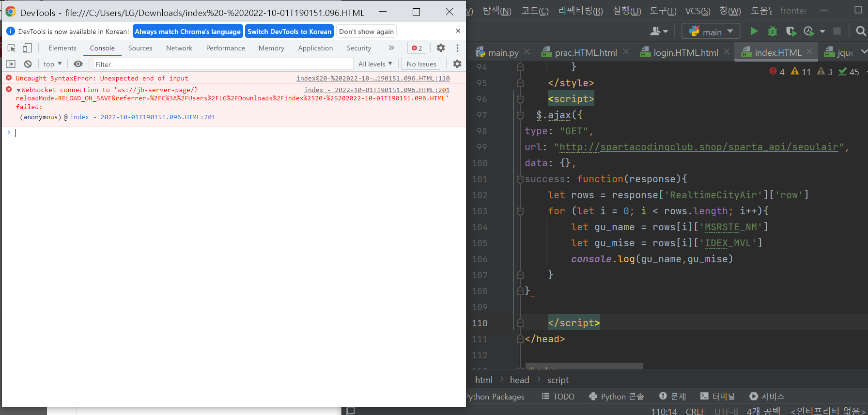Click the weak warnings indicator showing 3
The width and height of the screenshot is (868, 415).
pos(825,72)
